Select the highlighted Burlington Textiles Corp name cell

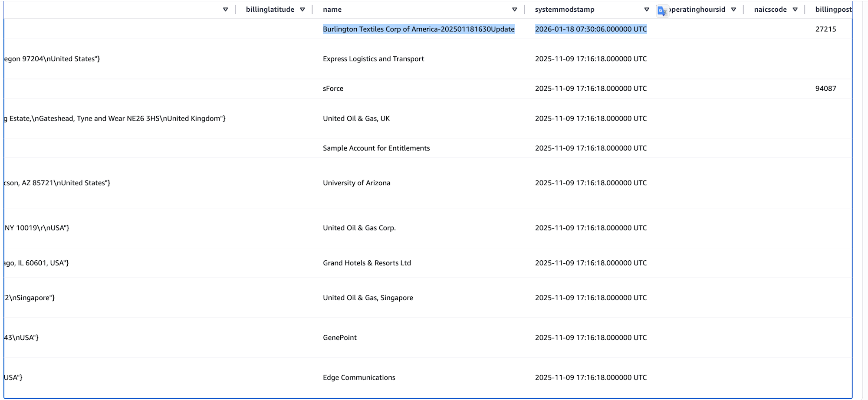[419, 29]
